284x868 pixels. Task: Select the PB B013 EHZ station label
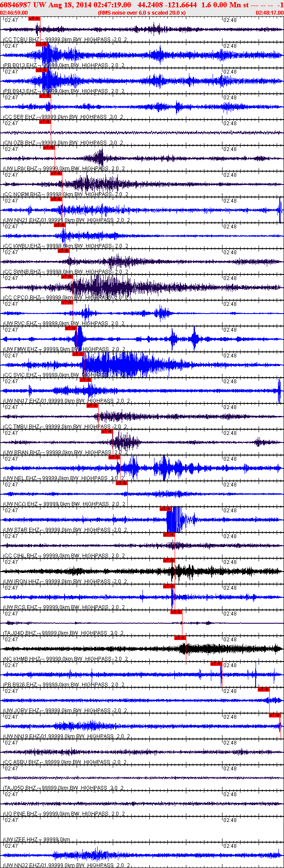(21, 65)
